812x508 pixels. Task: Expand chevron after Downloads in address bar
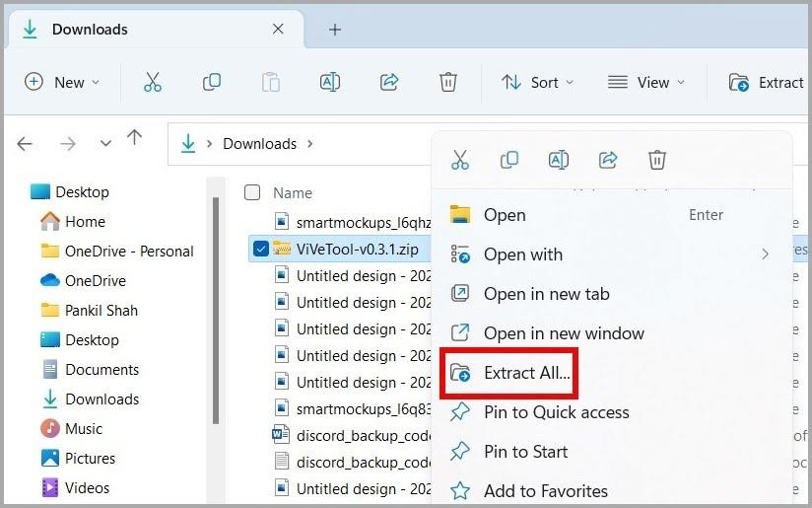[x=309, y=144]
